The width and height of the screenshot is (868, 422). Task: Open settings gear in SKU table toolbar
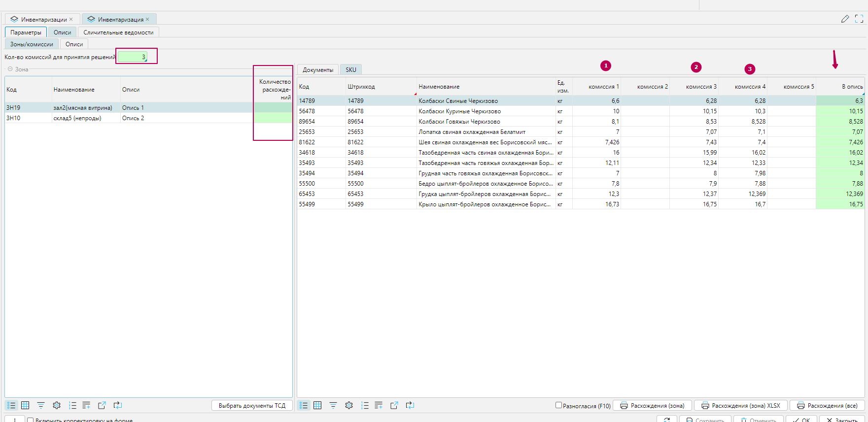click(349, 405)
